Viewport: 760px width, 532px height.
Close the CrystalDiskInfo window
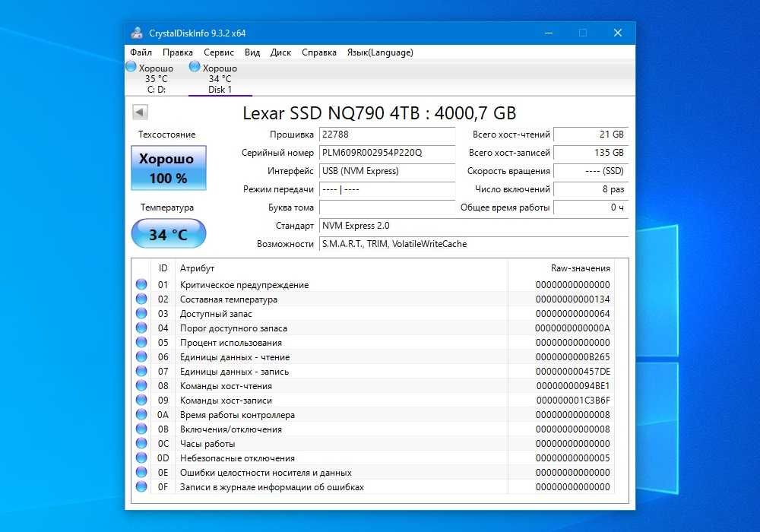617,33
